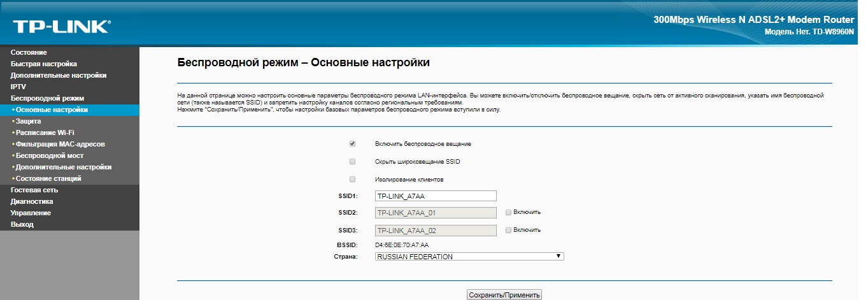Open Диагностика section
This screenshot has height=300, width=868.
point(32,201)
